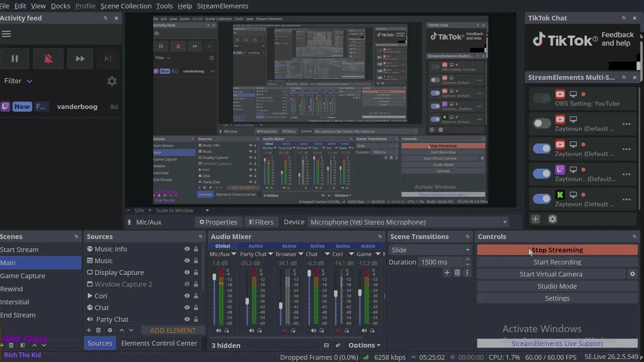Open more options for Kick stream row
Image resolution: width=644 pixels, height=362 pixels.
pos(626,199)
